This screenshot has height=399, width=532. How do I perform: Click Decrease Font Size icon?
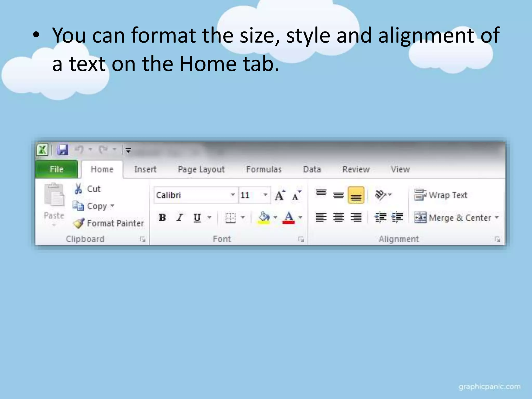click(x=296, y=195)
